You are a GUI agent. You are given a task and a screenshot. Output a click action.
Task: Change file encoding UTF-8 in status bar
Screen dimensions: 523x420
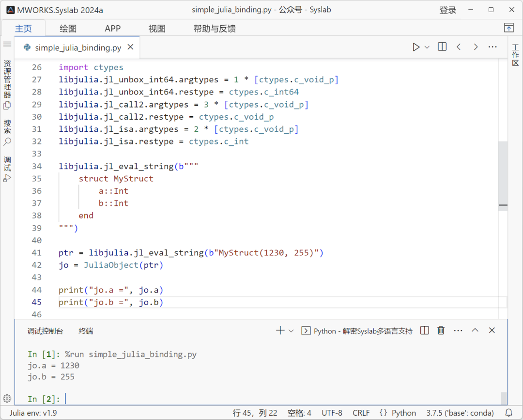click(332, 413)
